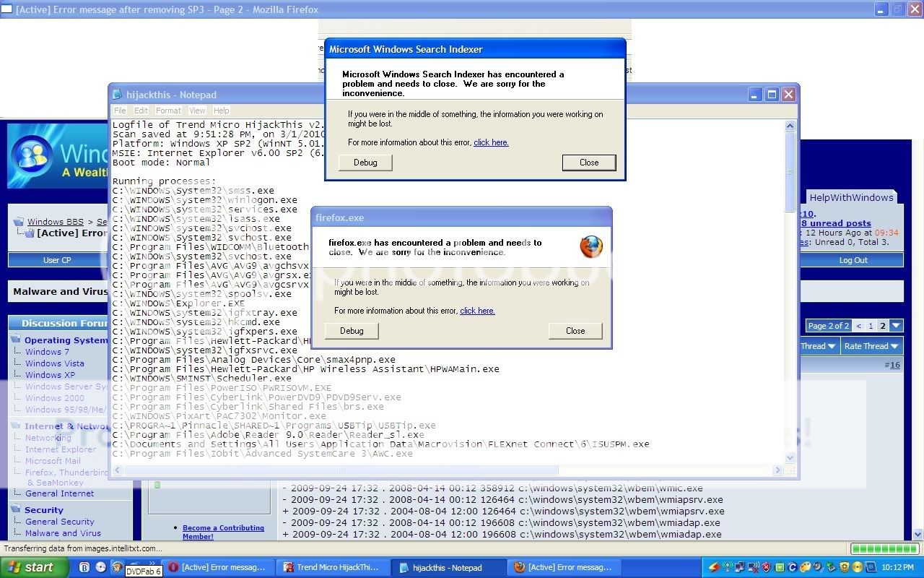Open the Security category heading link

click(x=44, y=510)
